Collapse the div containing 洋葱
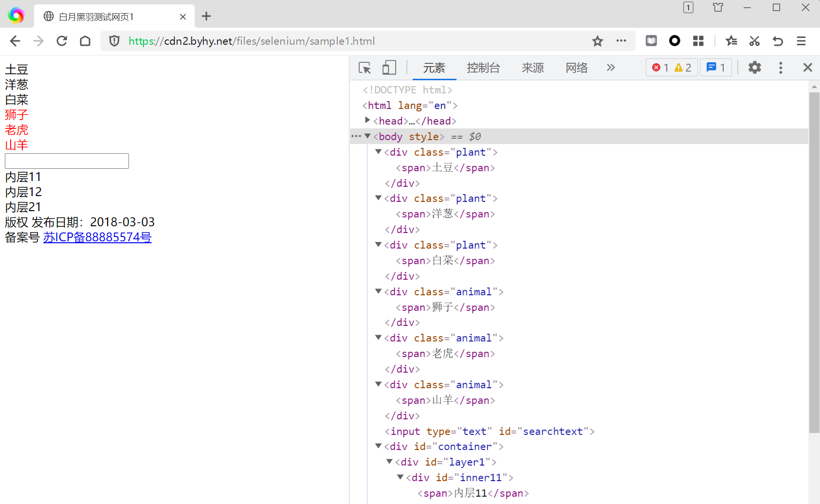This screenshot has height=504, width=820. coord(378,198)
